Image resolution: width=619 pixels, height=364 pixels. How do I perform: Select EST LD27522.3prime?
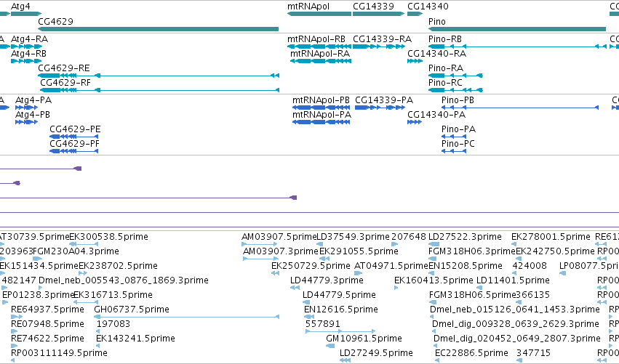[x=465, y=237]
